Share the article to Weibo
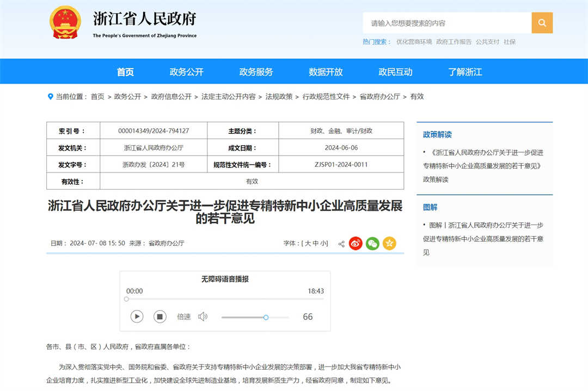This screenshot has width=588, height=391. 356,244
